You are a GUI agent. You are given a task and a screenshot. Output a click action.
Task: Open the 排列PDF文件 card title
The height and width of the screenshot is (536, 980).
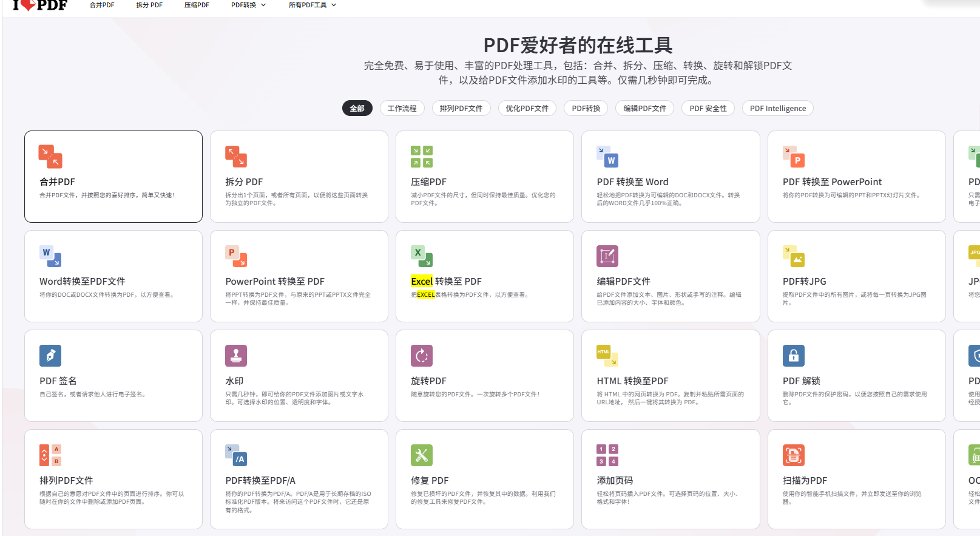pyautogui.click(x=66, y=480)
